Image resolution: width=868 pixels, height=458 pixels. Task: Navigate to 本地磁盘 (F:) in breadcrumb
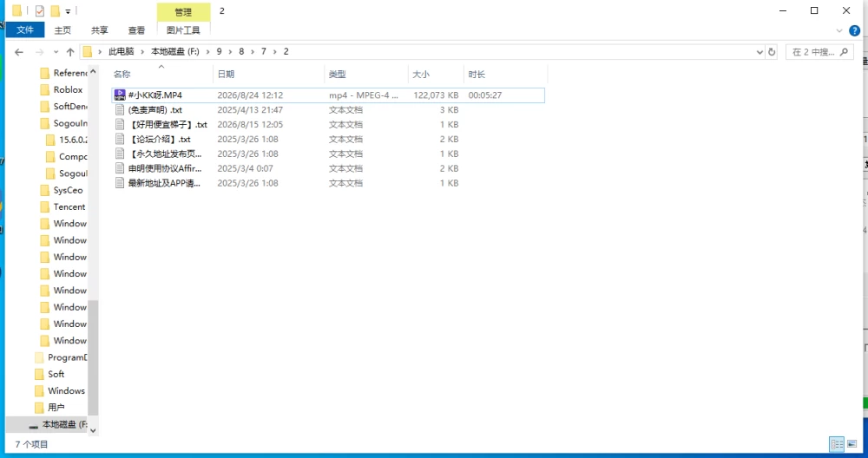click(x=175, y=51)
